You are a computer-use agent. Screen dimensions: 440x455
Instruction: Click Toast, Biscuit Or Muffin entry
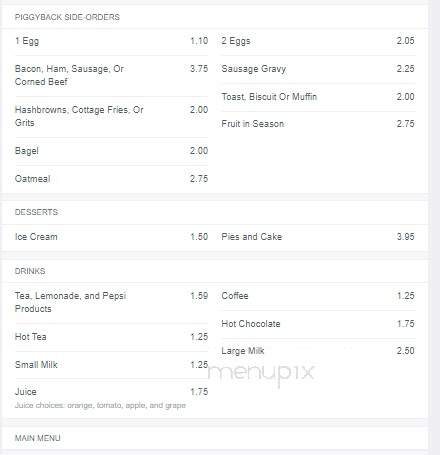(x=318, y=97)
